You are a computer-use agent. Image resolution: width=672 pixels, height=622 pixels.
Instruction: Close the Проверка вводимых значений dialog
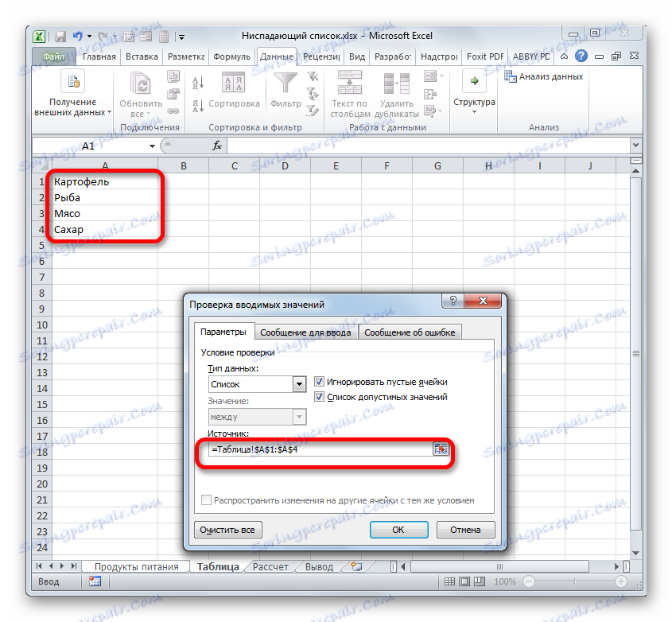[483, 301]
